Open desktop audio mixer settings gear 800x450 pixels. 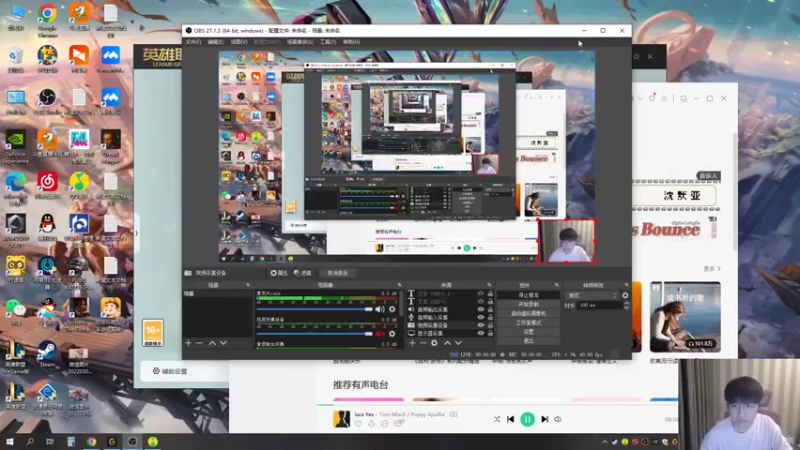tap(392, 309)
